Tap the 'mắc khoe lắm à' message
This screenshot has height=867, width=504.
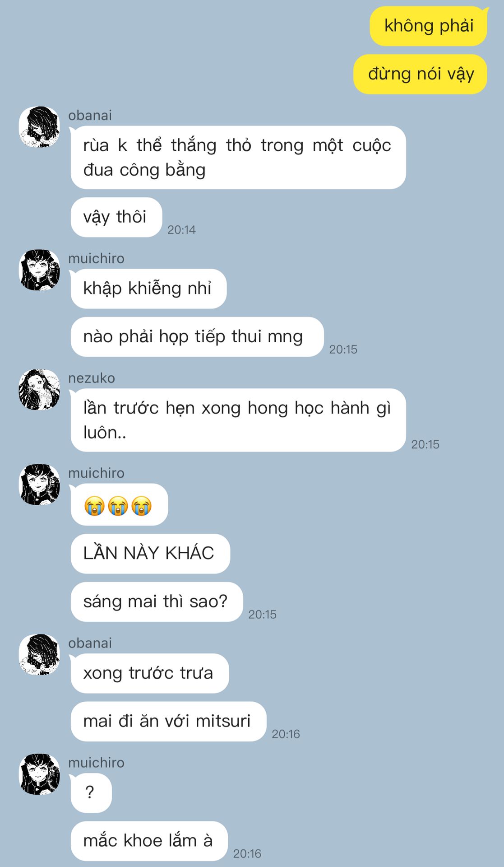[x=149, y=841]
